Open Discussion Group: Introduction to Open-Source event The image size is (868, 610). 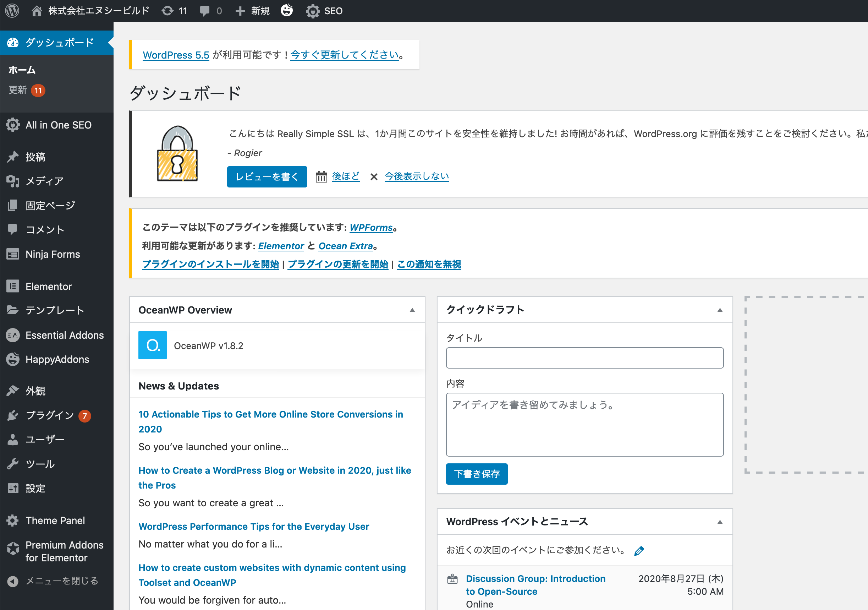point(535,585)
